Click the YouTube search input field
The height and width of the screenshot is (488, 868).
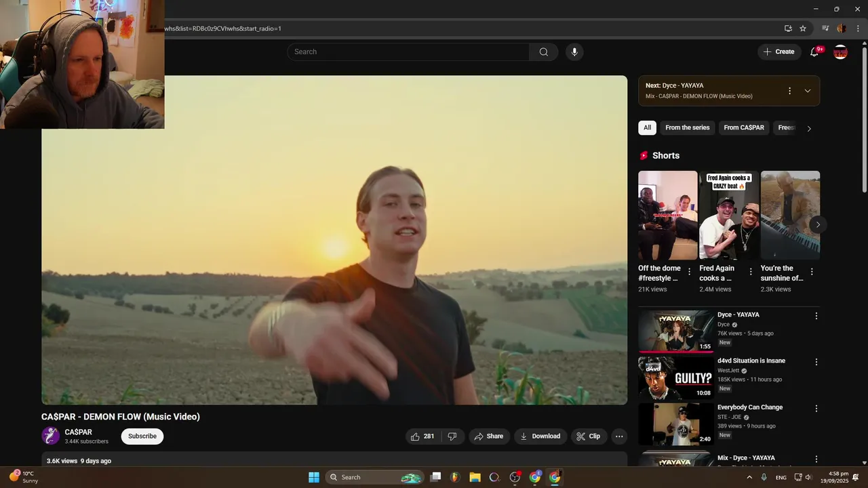(x=408, y=52)
